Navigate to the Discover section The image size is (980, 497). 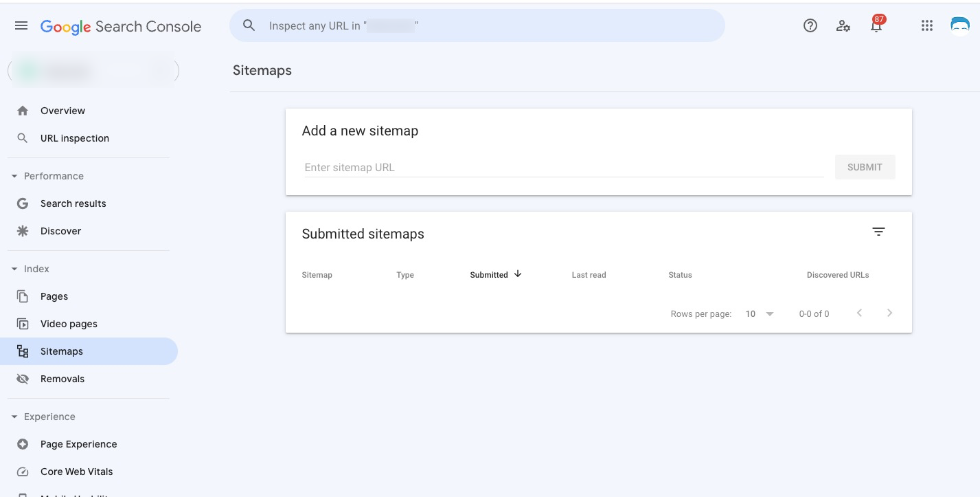pyautogui.click(x=60, y=230)
